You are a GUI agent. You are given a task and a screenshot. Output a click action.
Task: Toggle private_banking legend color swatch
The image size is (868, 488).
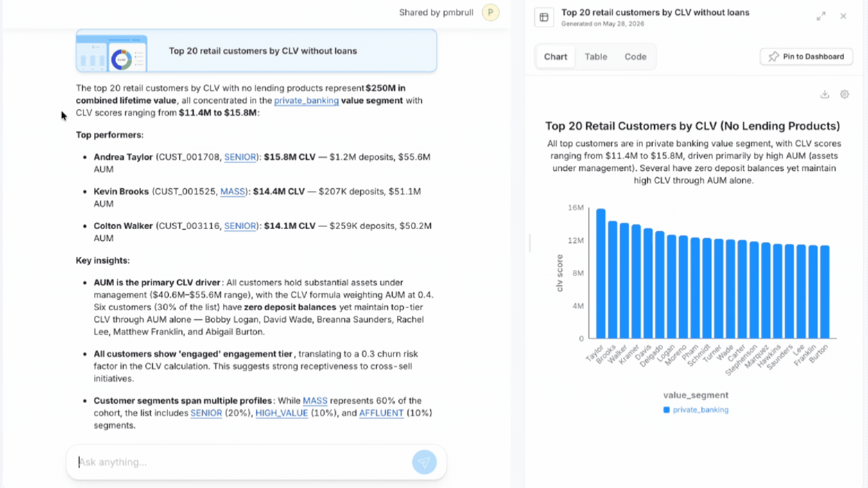click(667, 410)
